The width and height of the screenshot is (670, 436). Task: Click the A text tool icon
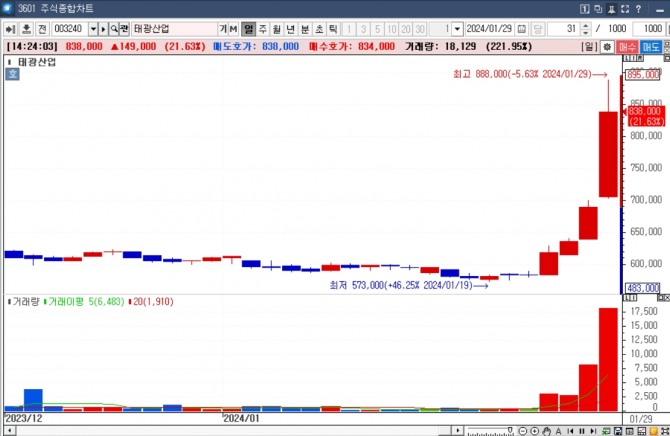(558, 431)
